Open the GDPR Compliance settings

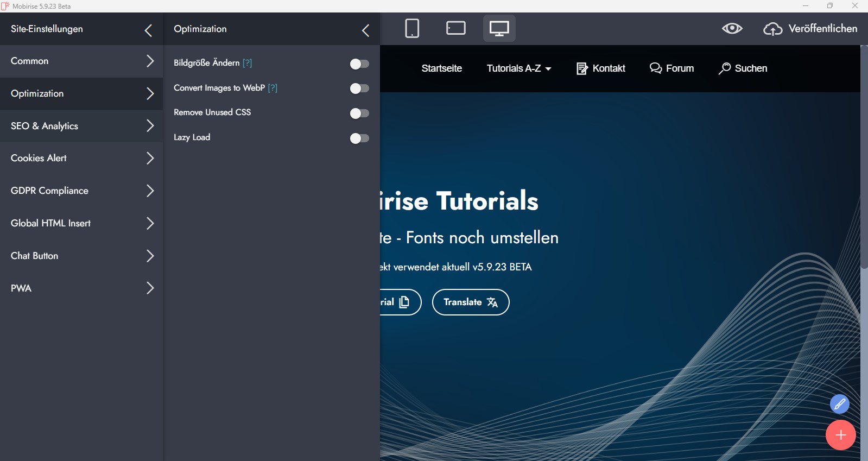pos(81,191)
